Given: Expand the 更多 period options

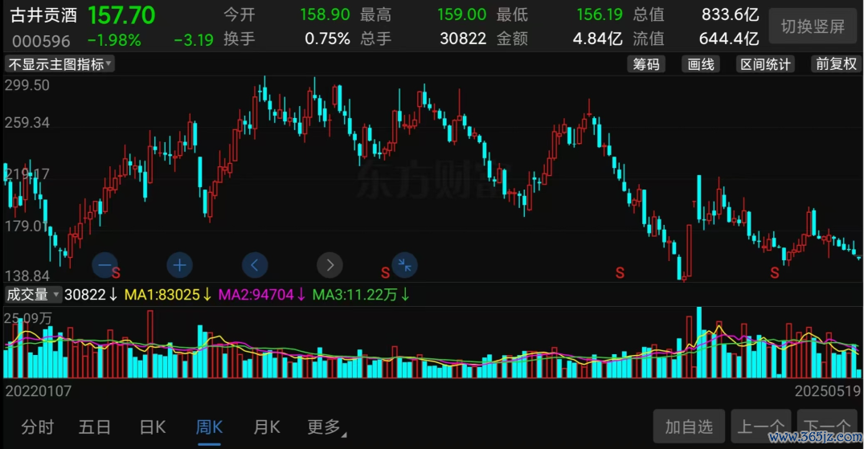Looking at the screenshot, I should tap(326, 427).
